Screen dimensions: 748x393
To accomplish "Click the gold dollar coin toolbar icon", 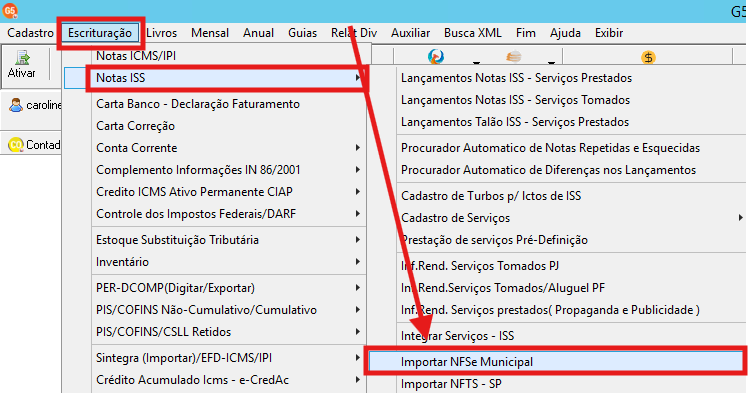I will 648,58.
